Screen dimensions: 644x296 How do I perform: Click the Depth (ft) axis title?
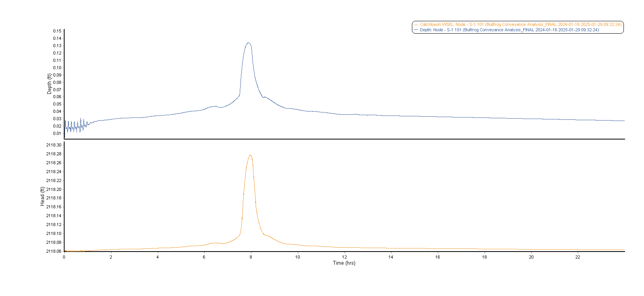[x=49, y=84]
